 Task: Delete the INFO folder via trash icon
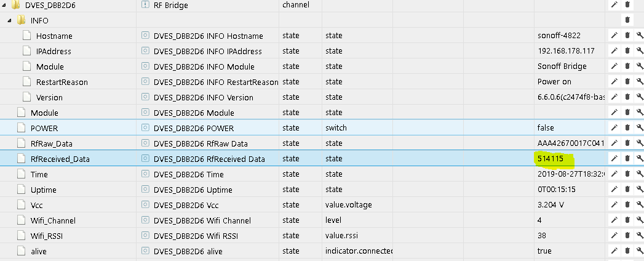pos(627,20)
